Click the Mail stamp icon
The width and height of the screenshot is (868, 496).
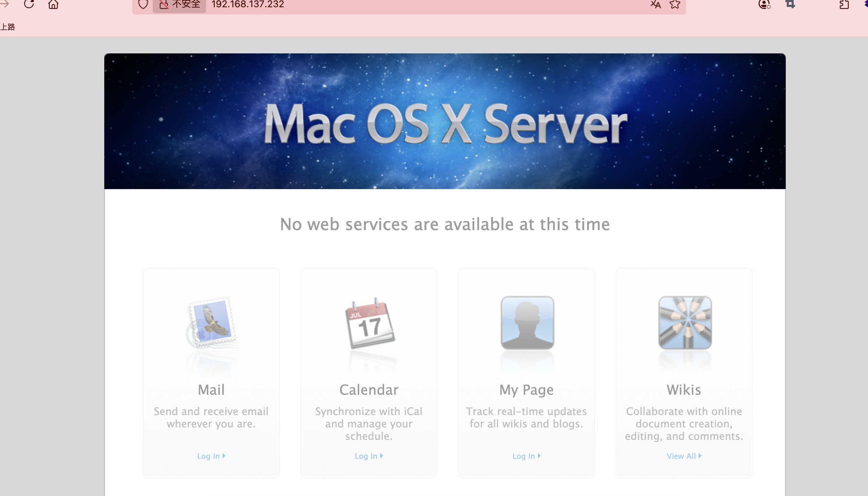point(211,322)
